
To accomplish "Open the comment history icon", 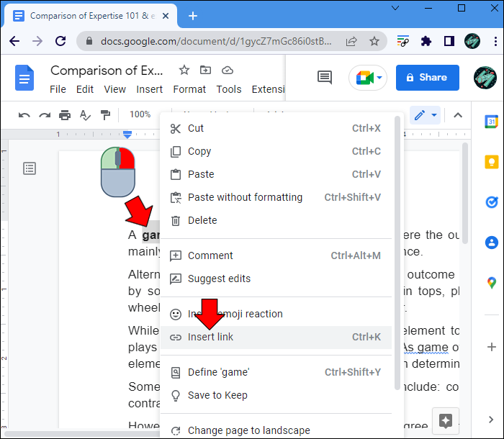I will click(325, 78).
